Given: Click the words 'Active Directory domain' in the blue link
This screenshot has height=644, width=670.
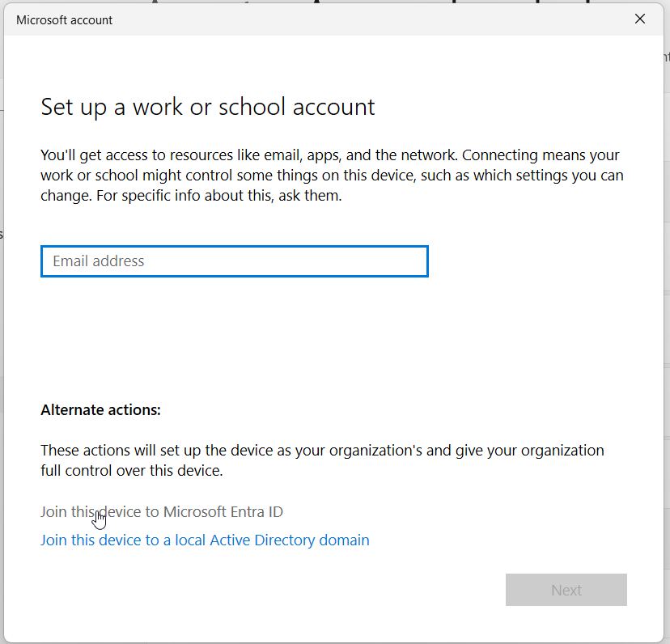Looking at the screenshot, I should click(290, 540).
